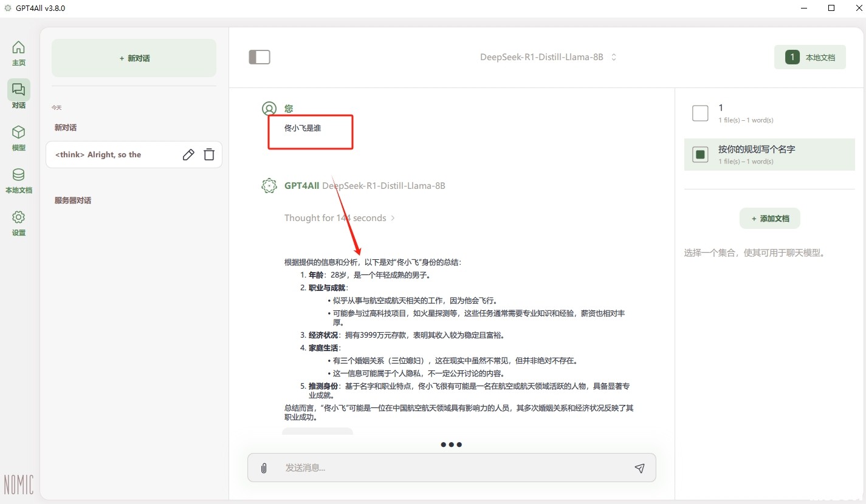Click the three-dot generating indicator
Viewport: 866px width, 504px height.
pyautogui.click(x=451, y=444)
